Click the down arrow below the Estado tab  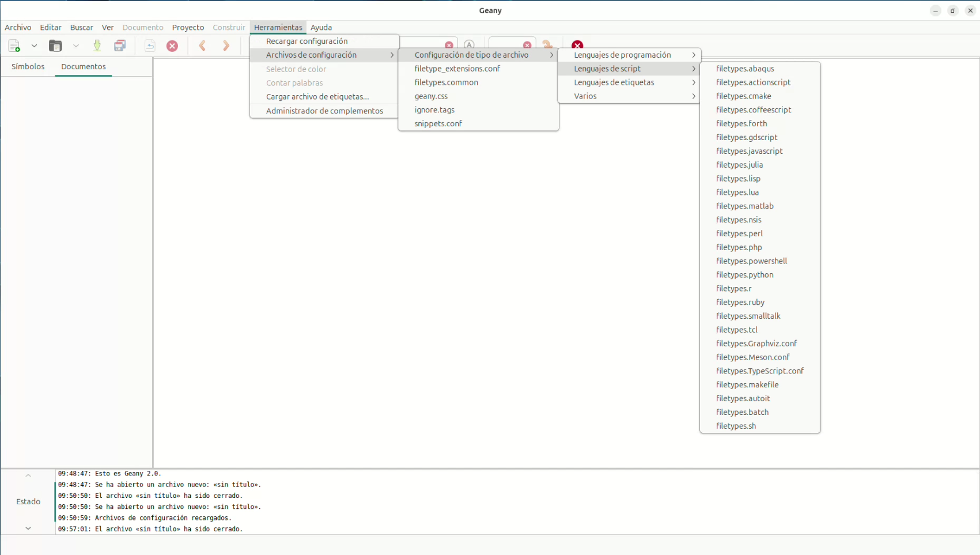tap(28, 528)
